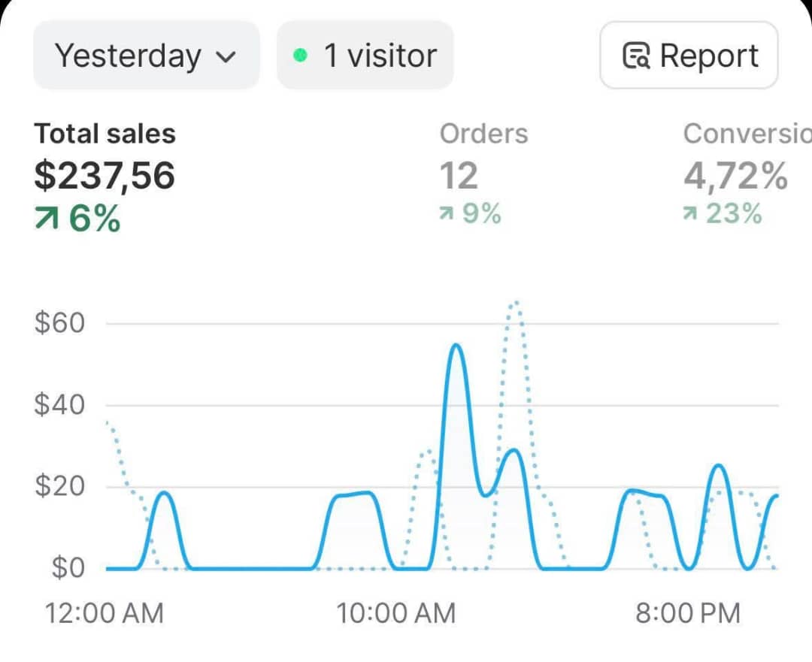The width and height of the screenshot is (812, 662).
Task: Click the 12:00 AM axis label
Action: coord(105,613)
